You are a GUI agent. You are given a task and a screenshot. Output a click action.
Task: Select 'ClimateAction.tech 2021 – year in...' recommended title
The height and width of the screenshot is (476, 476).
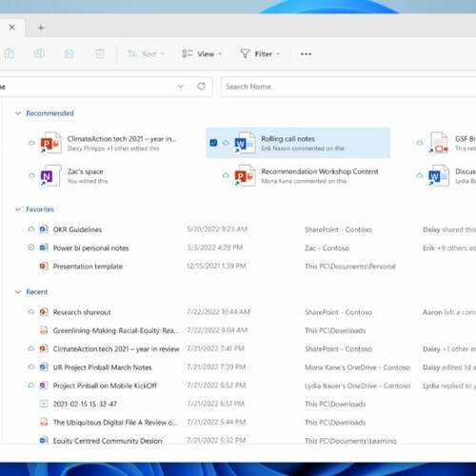pyautogui.click(x=122, y=139)
